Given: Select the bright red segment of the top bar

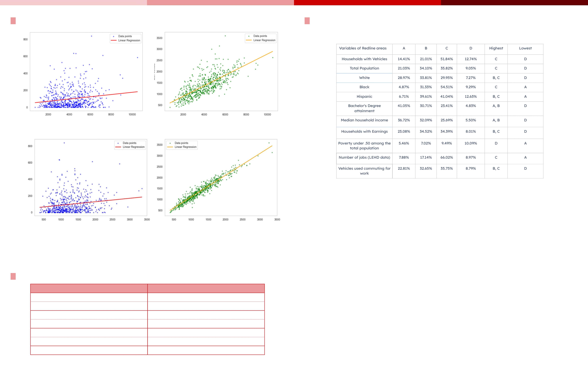Looking at the screenshot, I should pos(367,2).
